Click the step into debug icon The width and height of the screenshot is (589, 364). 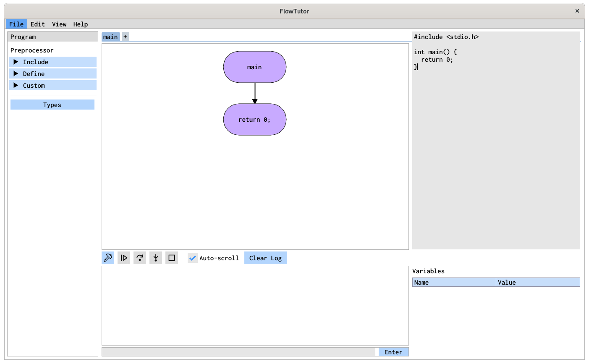click(156, 258)
